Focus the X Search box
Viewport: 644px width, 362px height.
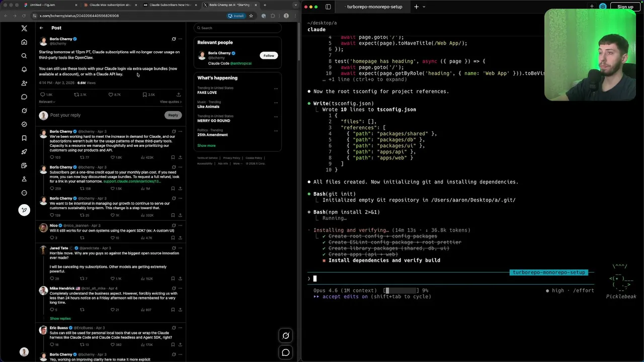tap(237, 28)
